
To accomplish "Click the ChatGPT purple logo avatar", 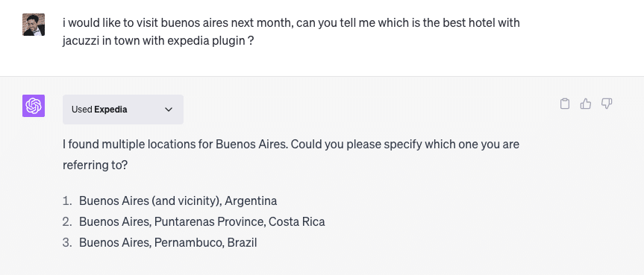I will [x=34, y=106].
